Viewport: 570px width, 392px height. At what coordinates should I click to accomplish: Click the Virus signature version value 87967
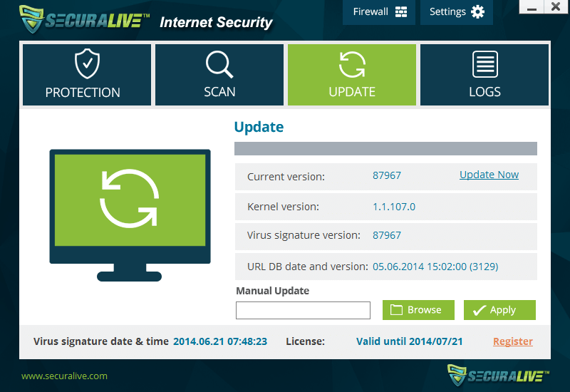click(x=387, y=235)
